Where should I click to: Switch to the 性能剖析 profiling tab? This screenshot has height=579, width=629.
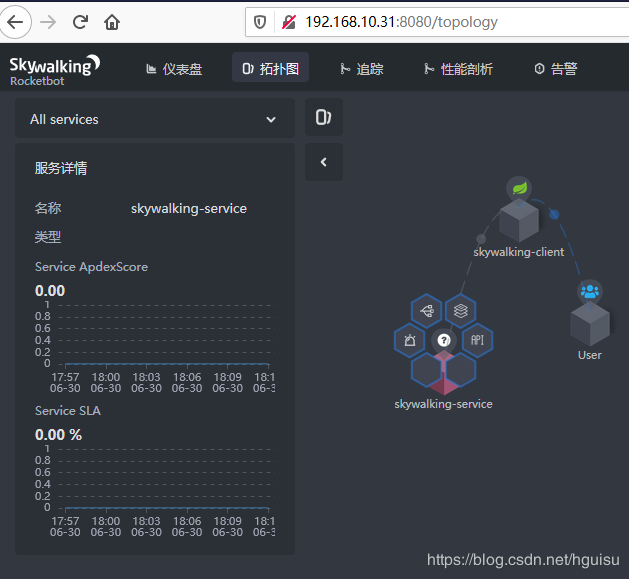[459, 69]
